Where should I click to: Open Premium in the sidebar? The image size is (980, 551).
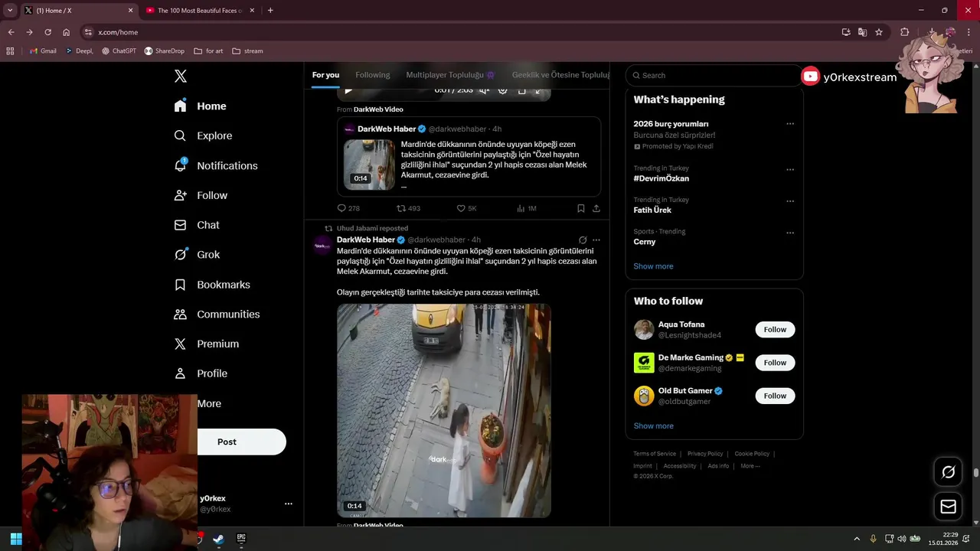[x=207, y=344]
